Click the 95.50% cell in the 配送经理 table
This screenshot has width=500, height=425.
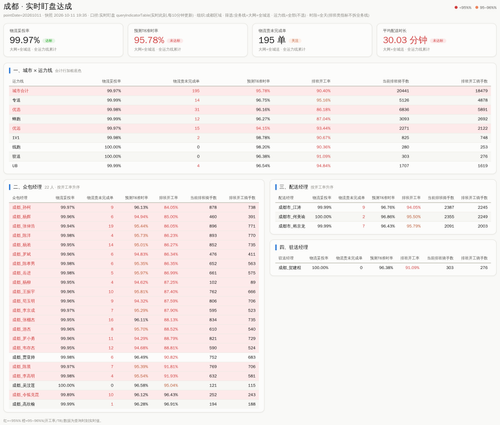coord(413,217)
